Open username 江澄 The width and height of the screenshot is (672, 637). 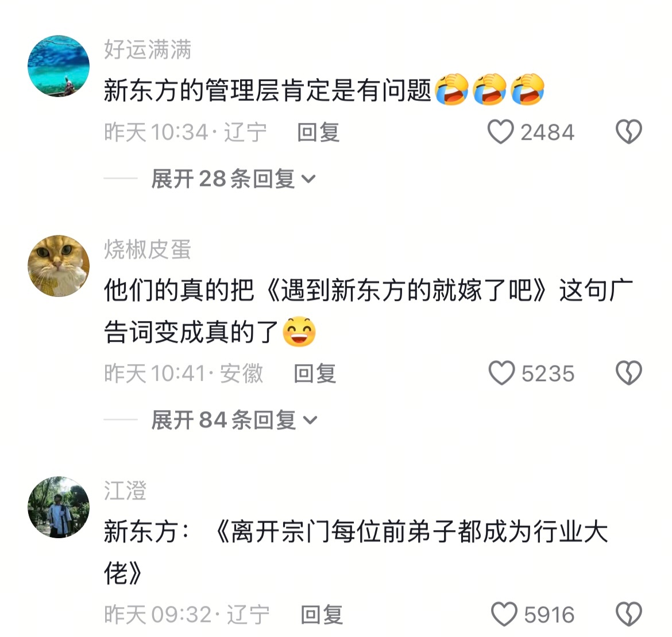pos(125,491)
